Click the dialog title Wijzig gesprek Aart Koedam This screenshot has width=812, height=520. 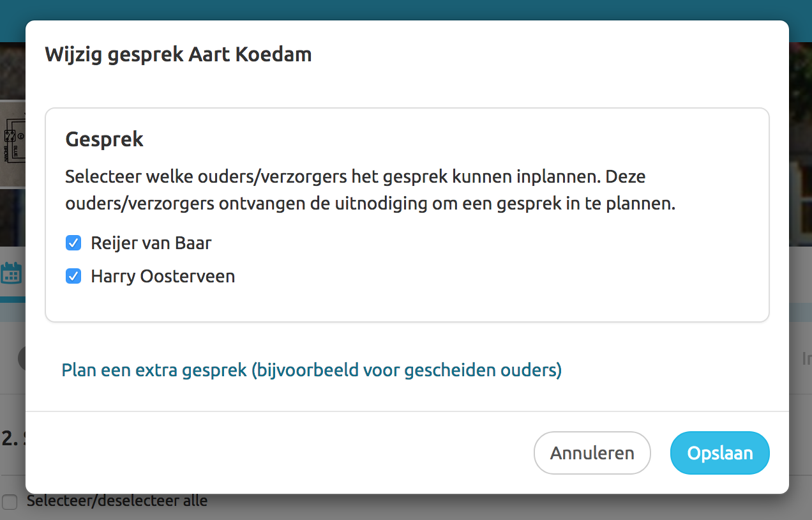[x=178, y=55]
